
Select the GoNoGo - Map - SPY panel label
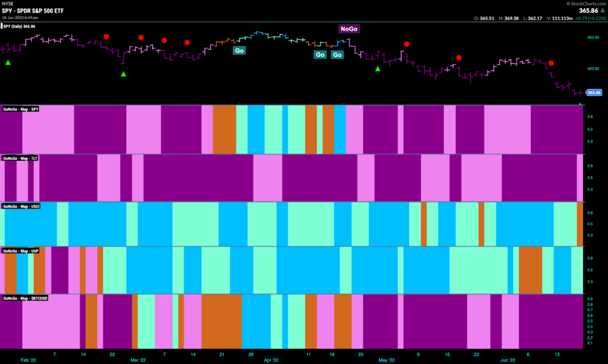click(x=21, y=109)
